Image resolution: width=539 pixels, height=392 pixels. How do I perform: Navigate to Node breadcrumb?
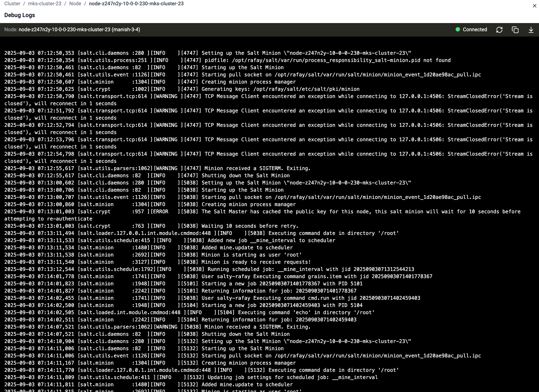click(75, 4)
